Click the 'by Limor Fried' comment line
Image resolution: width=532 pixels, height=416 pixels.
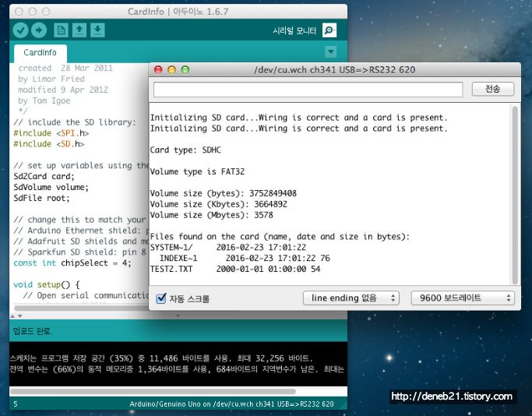(51, 79)
